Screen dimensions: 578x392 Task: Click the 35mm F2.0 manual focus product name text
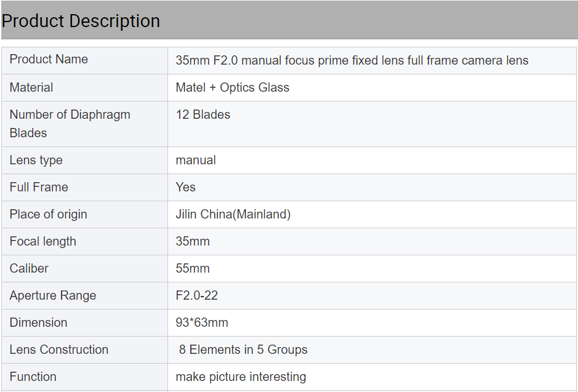click(352, 60)
